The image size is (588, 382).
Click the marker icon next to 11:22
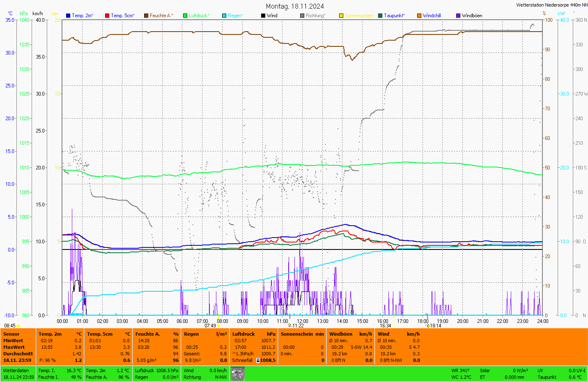click(x=289, y=325)
